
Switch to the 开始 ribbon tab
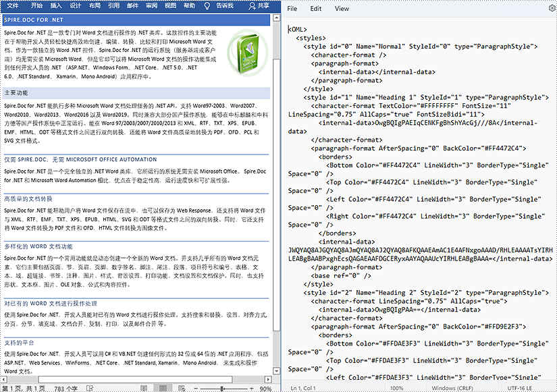(x=36, y=5)
